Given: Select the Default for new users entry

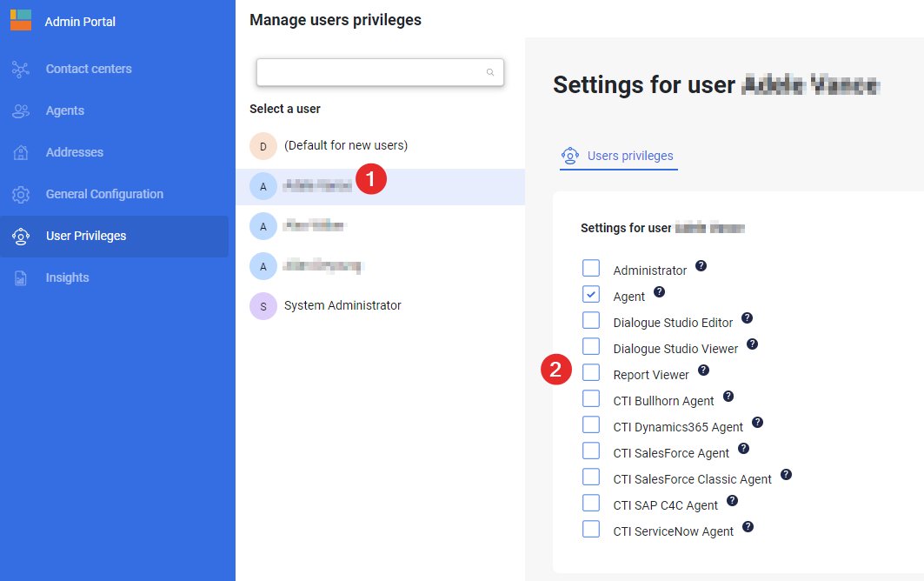Looking at the screenshot, I should 345,145.
